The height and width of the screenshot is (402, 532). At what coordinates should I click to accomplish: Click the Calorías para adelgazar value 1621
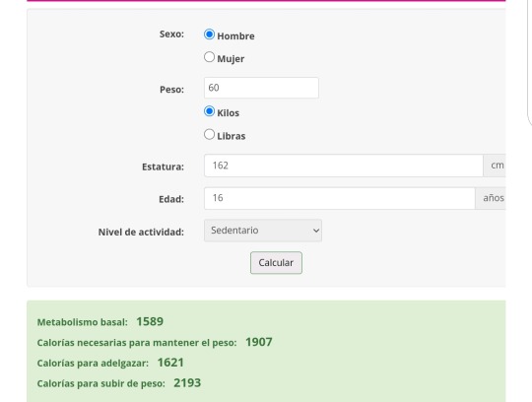tap(170, 363)
